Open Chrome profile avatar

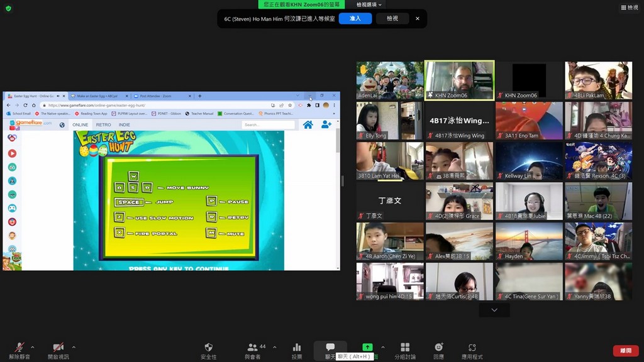pyautogui.click(x=326, y=105)
